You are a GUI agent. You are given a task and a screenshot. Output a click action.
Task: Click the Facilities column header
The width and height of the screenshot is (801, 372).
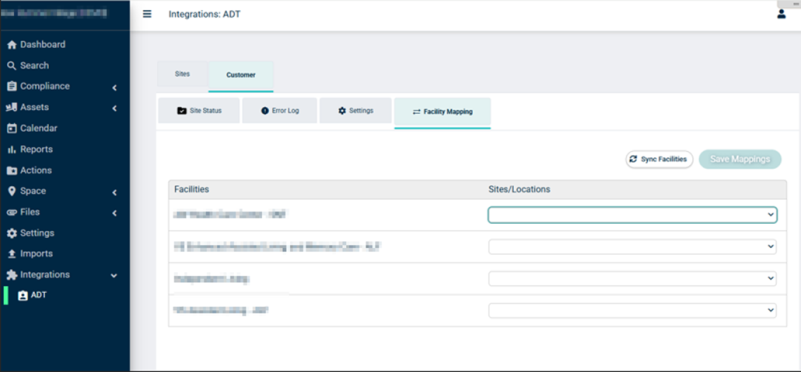pyautogui.click(x=192, y=190)
